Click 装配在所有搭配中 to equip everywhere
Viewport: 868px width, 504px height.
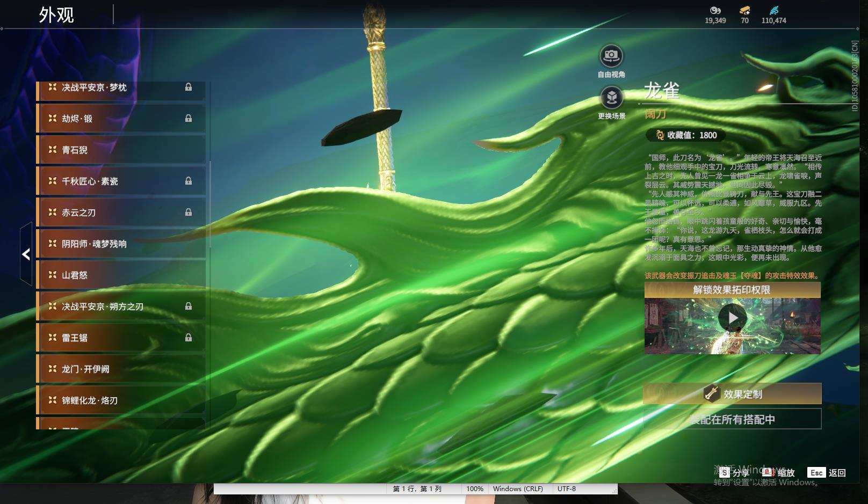(732, 419)
